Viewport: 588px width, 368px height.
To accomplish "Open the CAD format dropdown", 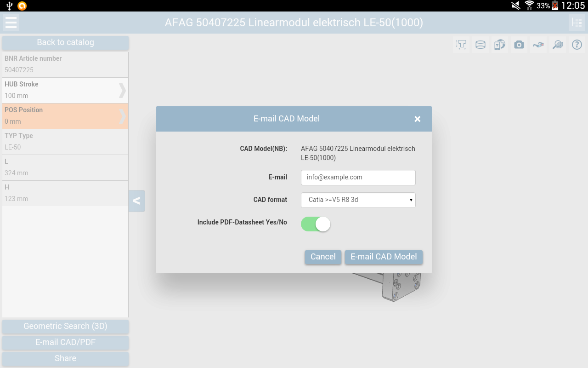I will click(358, 200).
